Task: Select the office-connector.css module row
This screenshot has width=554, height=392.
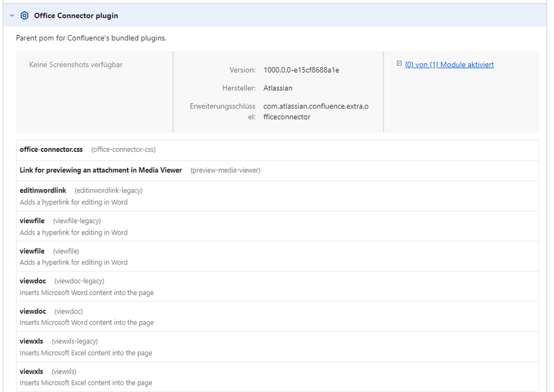Action: point(277,150)
